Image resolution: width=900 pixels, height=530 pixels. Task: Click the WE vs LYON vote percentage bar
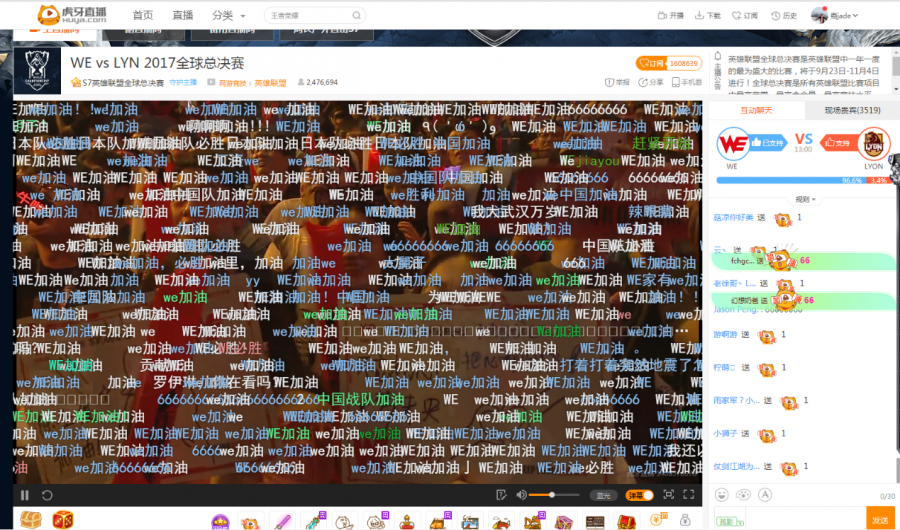[x=803, y=180]
